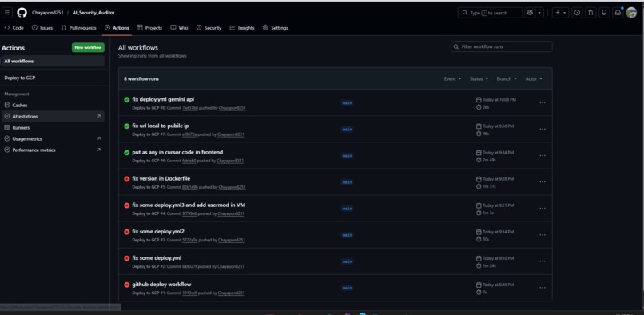Click Chayapon8251 actor link in Deploy to GCP #1 row

pyautogui.click(x=231, y=293)
